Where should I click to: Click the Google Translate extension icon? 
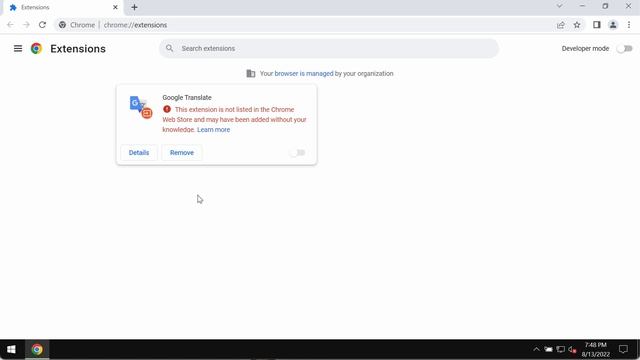(x=141, y=107)
